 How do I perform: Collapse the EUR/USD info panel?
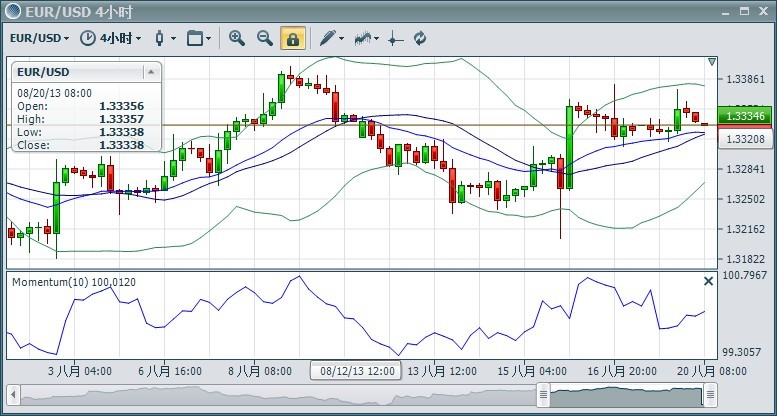(151, 72)
